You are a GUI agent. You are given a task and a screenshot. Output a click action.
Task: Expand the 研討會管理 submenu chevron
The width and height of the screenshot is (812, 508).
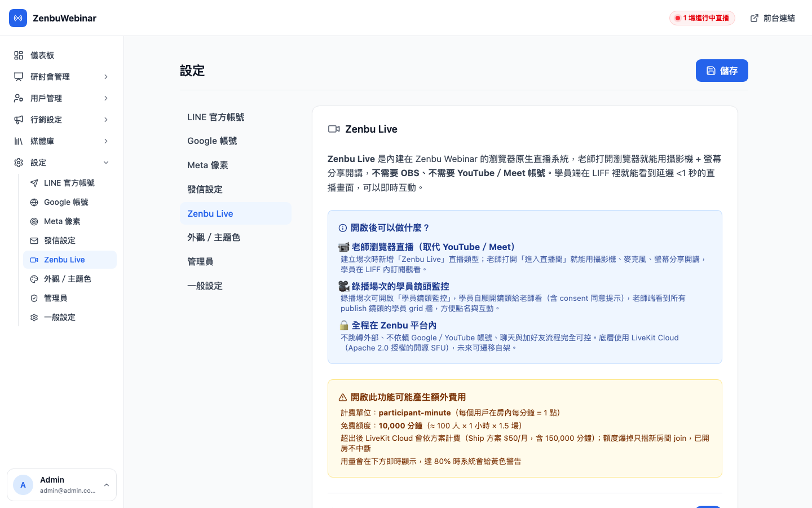tap(106, 77)
